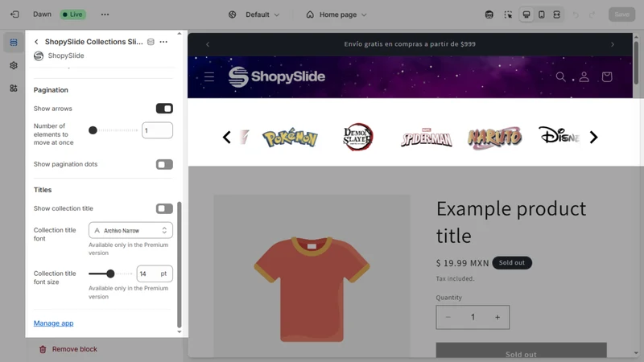The width and height of the screenshot is (644, 362).
Task: Click the Save button
Action: pyautogui.click(x=621, y=14)
